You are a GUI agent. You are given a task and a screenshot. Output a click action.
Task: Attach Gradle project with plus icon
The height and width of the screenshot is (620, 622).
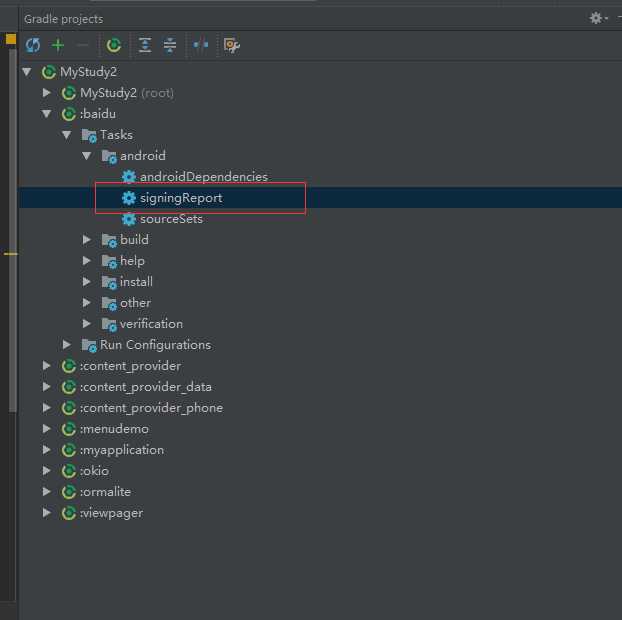(x=58, y=45)
